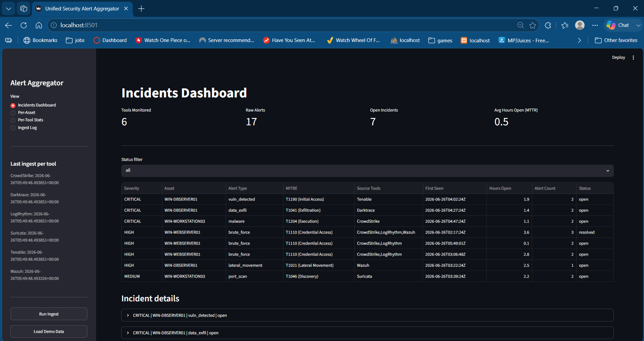Viewport: 644px width, 341px height.
Task: Select the 'resolved' status cell
Action: coord(595,232)
